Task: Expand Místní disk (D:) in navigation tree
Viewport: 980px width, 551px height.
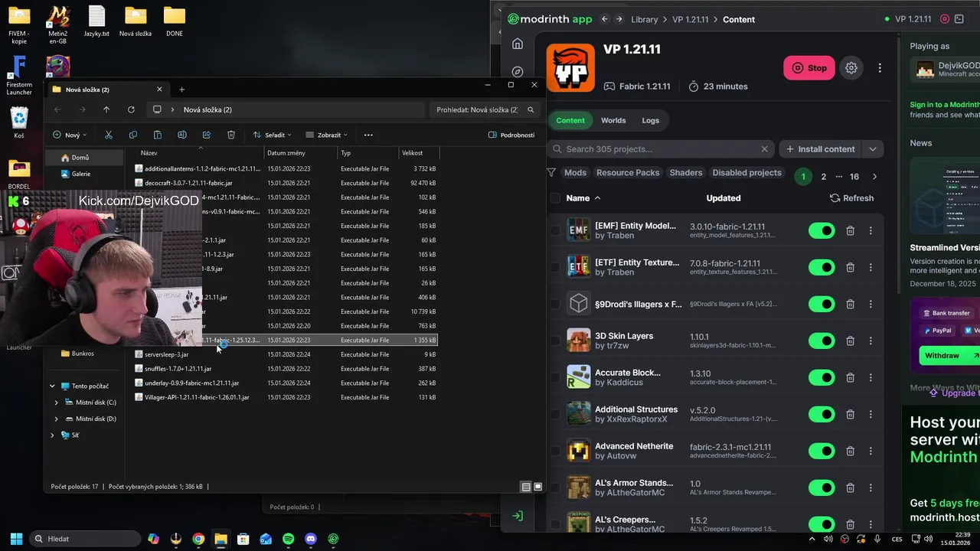Action: [x=56, y=419]
